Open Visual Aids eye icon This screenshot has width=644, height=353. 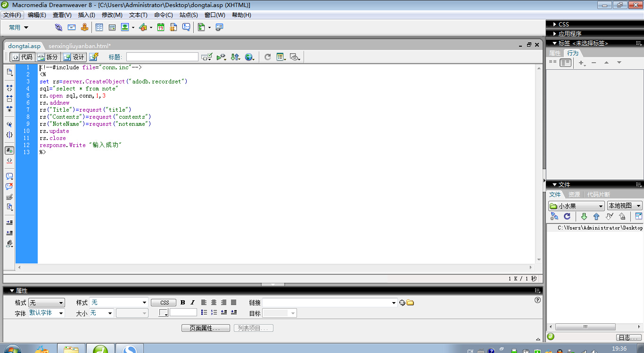[295, 57]
